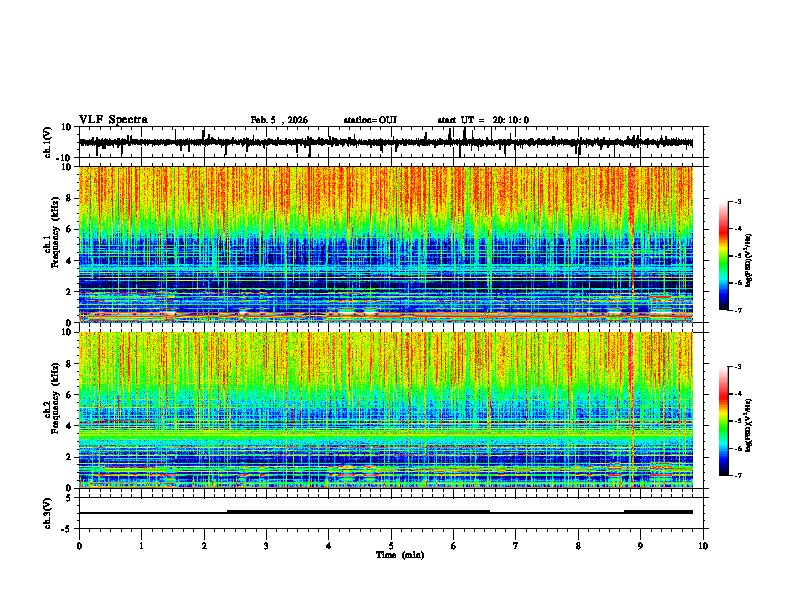
Task: Click time axis tick label "1"
Action: [141, 546]
